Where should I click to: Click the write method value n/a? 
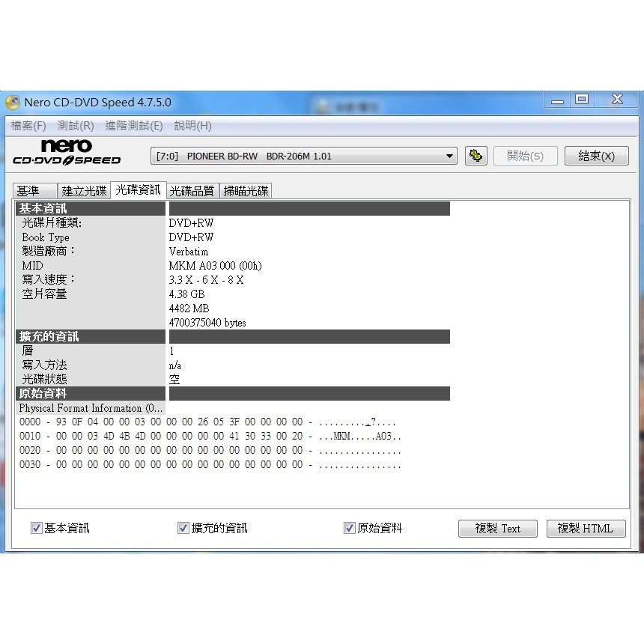click(x=175, y=365)
